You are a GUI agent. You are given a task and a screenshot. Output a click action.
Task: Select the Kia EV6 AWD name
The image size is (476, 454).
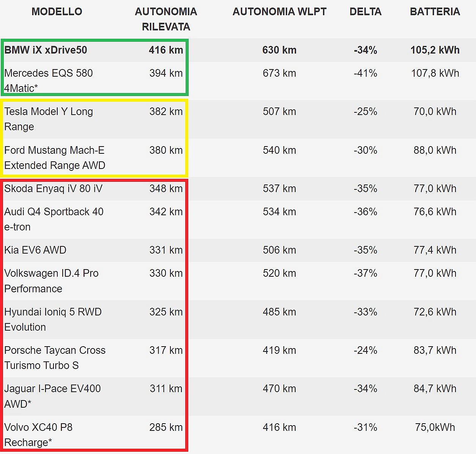(x=35, y=250)
